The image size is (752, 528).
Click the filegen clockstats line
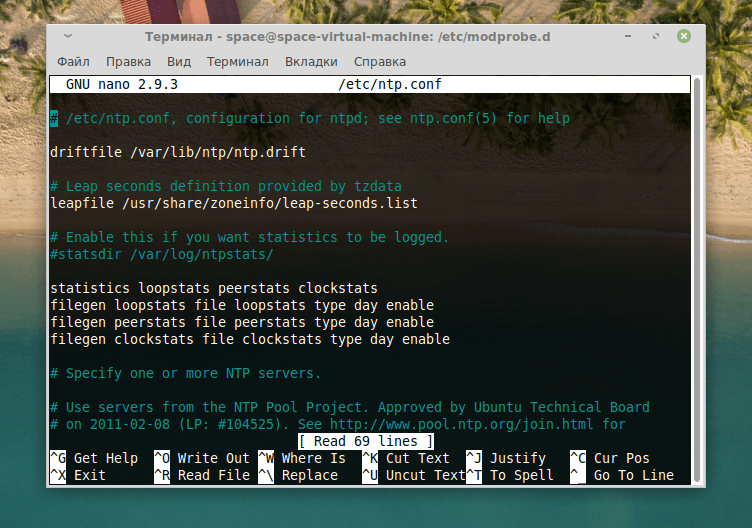click(x=250, y=340)
